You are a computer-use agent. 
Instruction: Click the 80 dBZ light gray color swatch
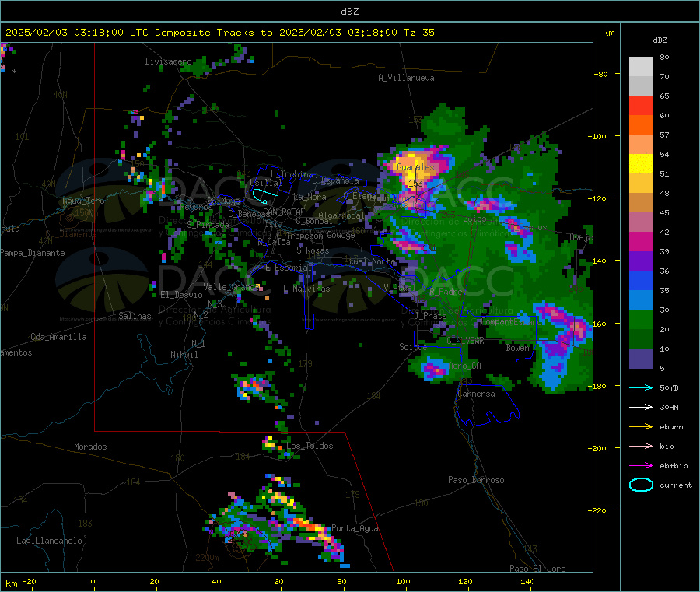(x=641, y=67)
